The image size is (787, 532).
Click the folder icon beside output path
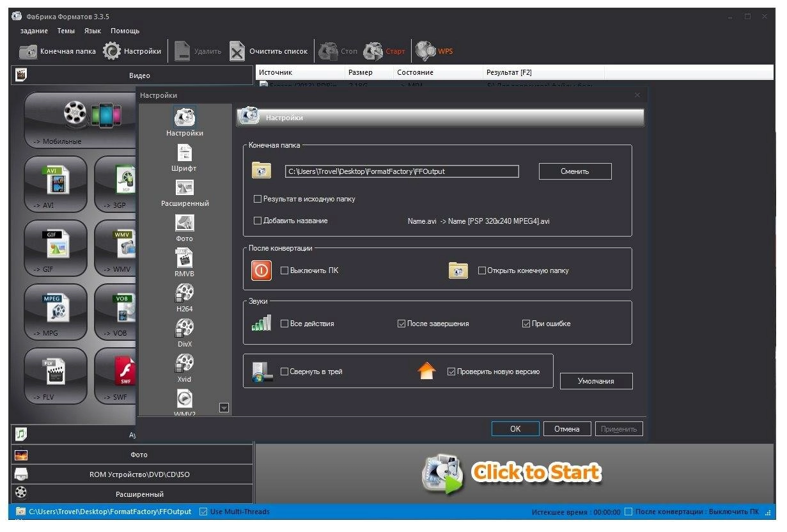coord(261,170)
